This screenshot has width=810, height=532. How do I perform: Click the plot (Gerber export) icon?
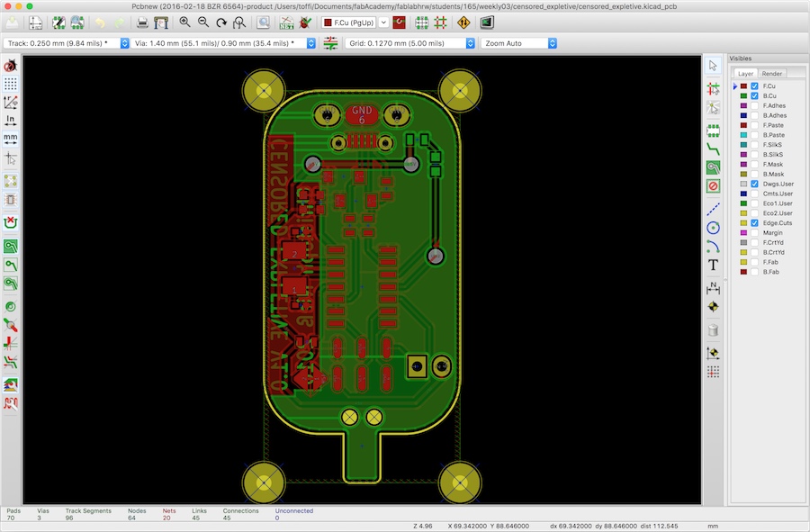coord(161,23)
